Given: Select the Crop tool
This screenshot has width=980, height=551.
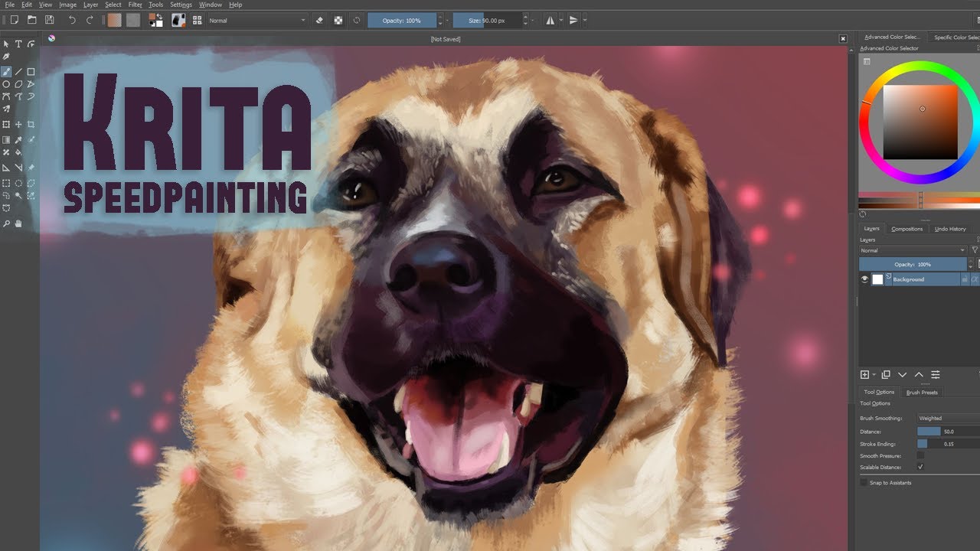Looking at the screenshot, I should [x=31, y=125].
